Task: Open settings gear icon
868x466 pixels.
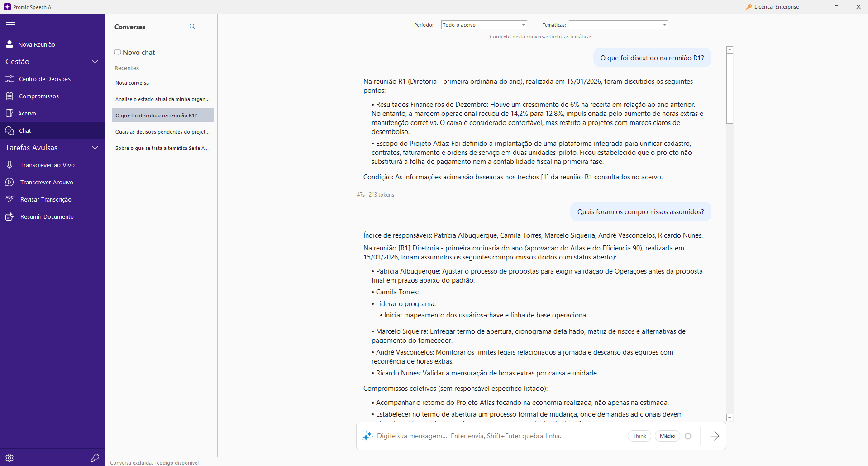Action: (x=10, y=458)
